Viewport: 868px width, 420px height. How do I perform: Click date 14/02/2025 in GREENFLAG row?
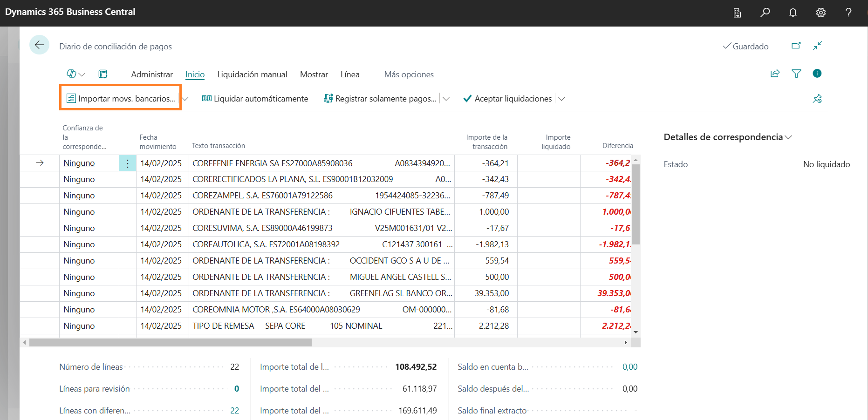[161, 293]
